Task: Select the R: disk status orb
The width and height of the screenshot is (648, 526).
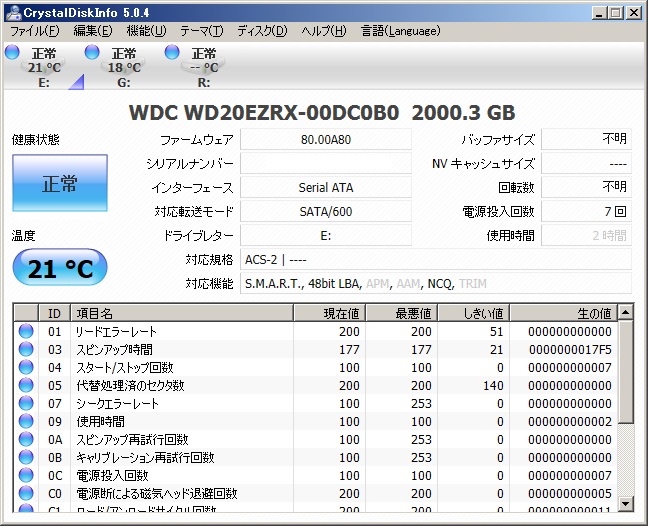Action: click(x=172, y=52)
